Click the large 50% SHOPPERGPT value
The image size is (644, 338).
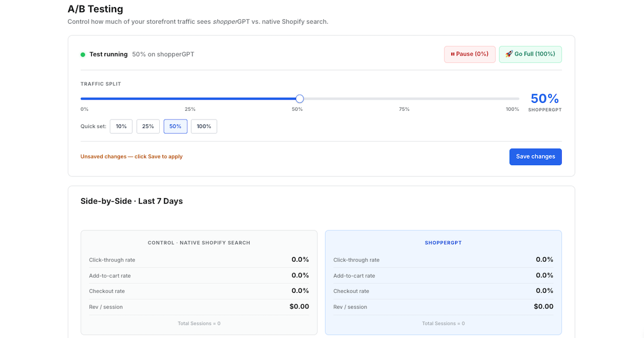coord(544,98)
